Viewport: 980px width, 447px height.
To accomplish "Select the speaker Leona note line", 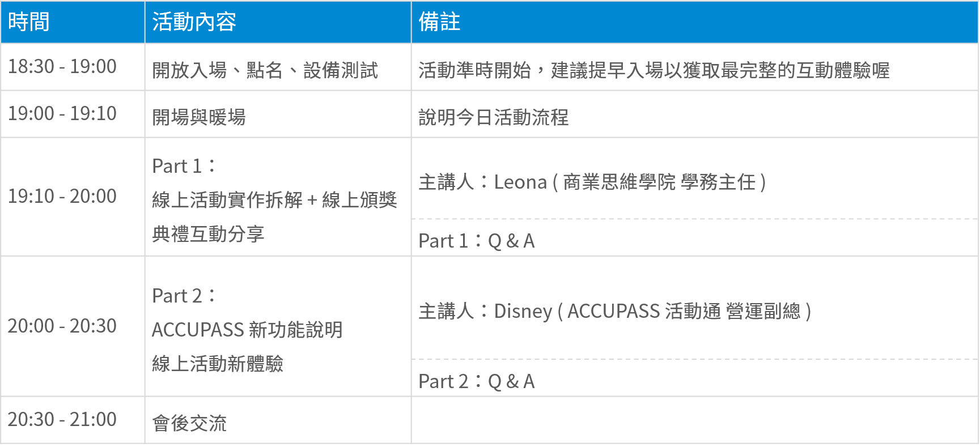I will click(592, 182).
